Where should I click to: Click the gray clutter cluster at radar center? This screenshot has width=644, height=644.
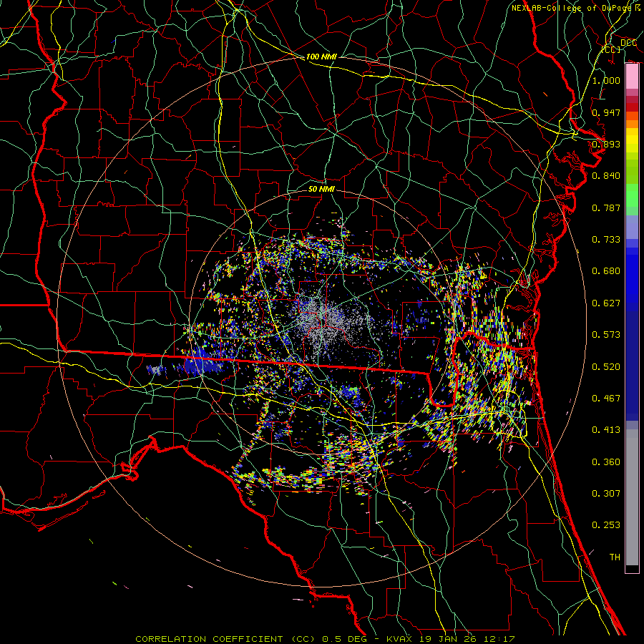point(324,321)
